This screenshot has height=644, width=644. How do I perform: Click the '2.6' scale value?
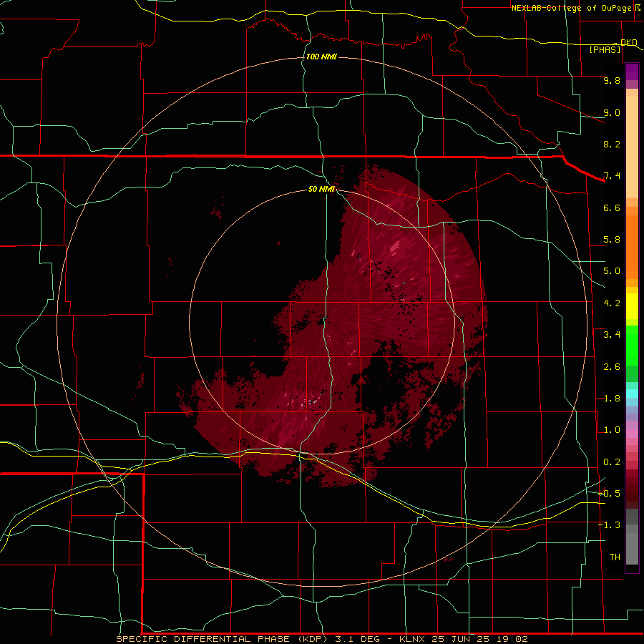coord(612,367)
